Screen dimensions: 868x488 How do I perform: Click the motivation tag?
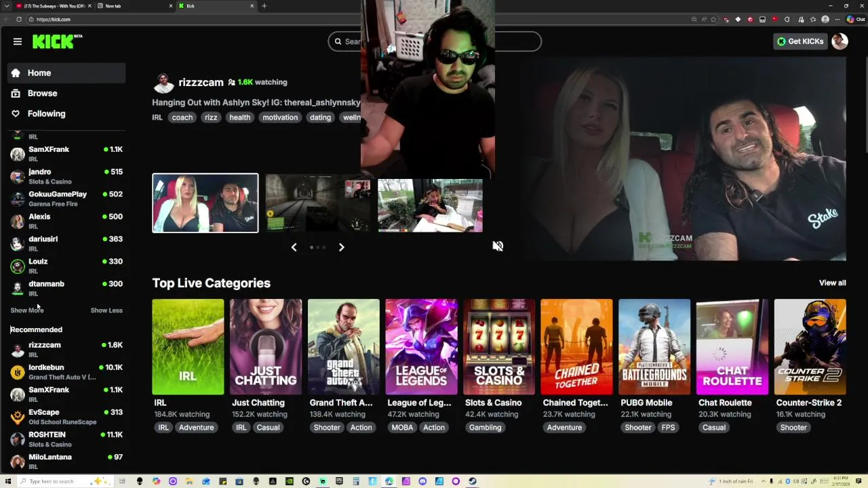click(x=280, y=117)
